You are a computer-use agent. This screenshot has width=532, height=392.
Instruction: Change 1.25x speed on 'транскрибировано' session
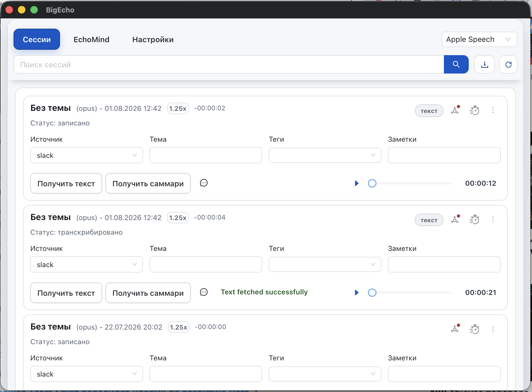coord(178,218)
